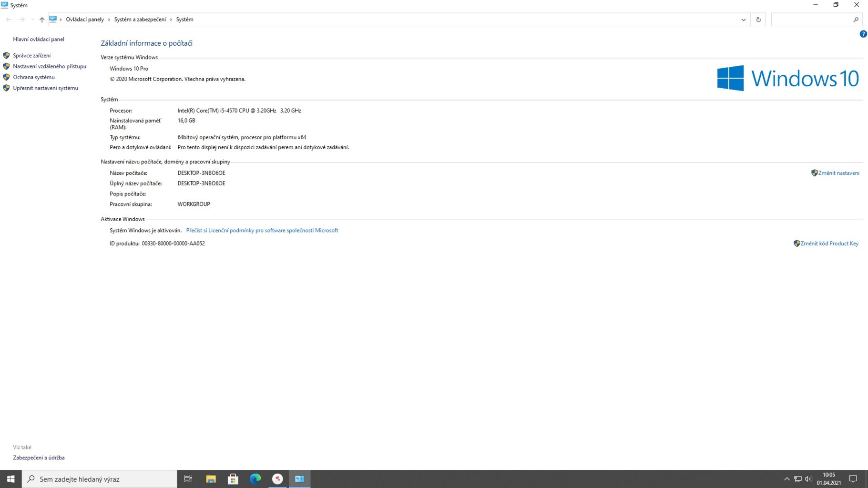Go to Hlavní ovládací panel
This screenshot has height=488, width=868.
(x=39, y=40)
